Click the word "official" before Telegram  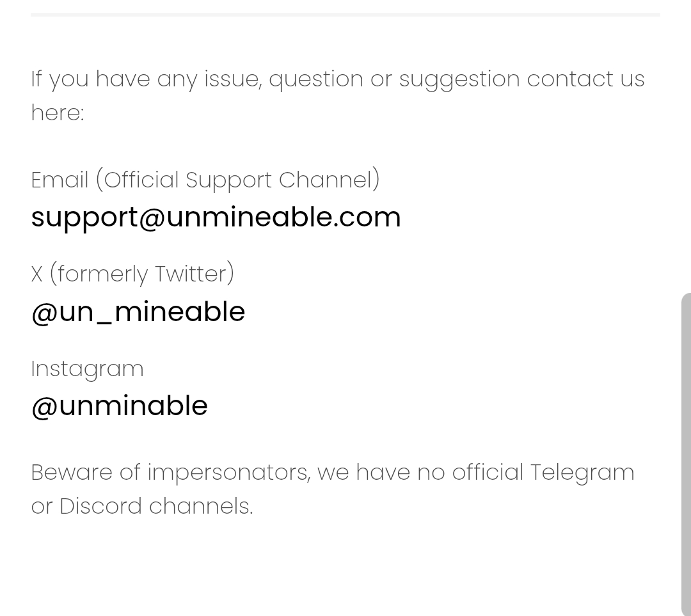[x=488, y=473]
